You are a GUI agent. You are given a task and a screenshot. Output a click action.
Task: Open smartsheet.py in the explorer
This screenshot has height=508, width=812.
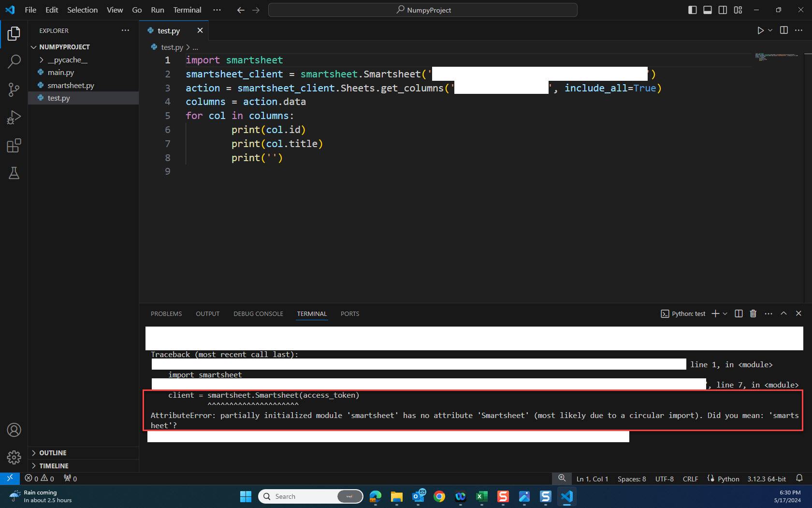(x=83, y=85)
